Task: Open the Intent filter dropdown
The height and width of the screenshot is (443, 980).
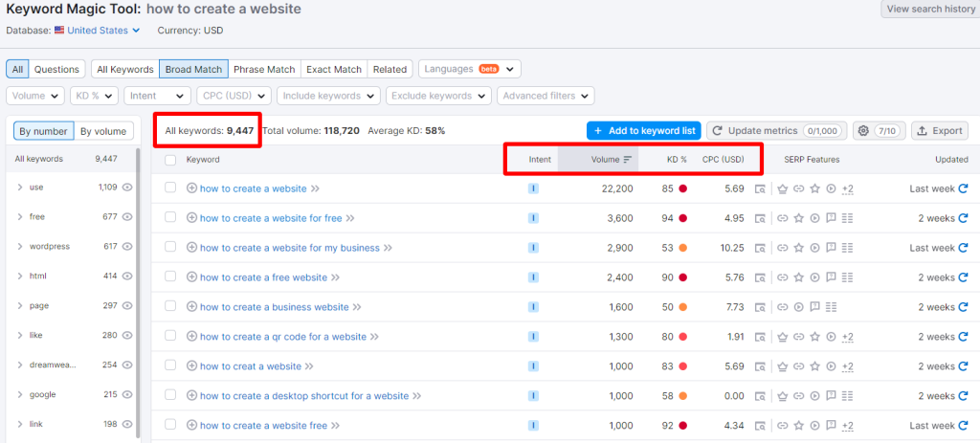Action: coord(158,96)
